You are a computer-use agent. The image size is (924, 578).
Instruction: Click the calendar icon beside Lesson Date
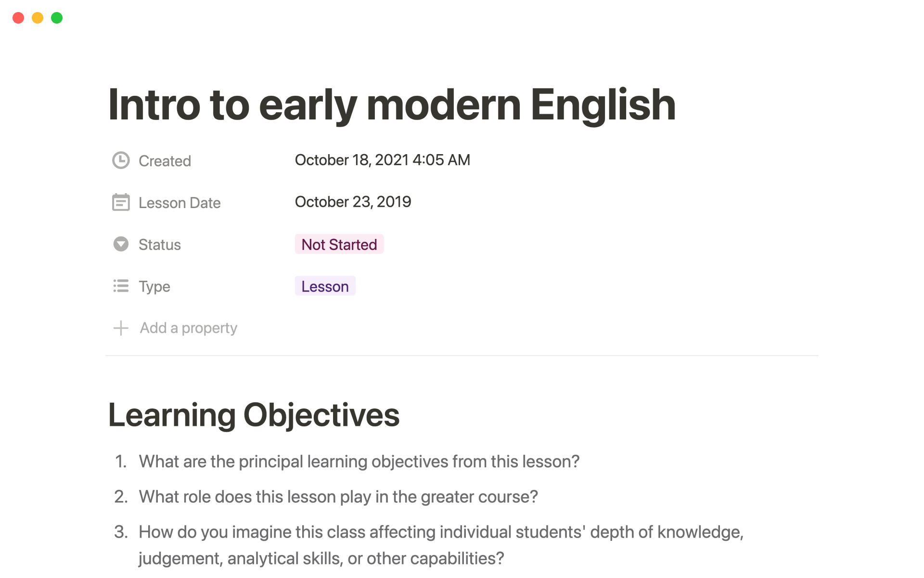coord(121,202)
